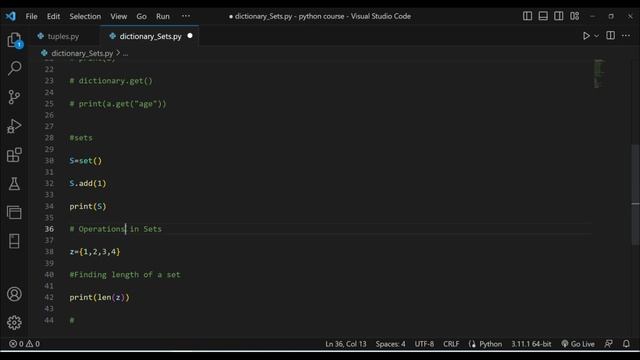Open the Edit menu
Viewport: 640px width, 360px height.
point(53,16)
